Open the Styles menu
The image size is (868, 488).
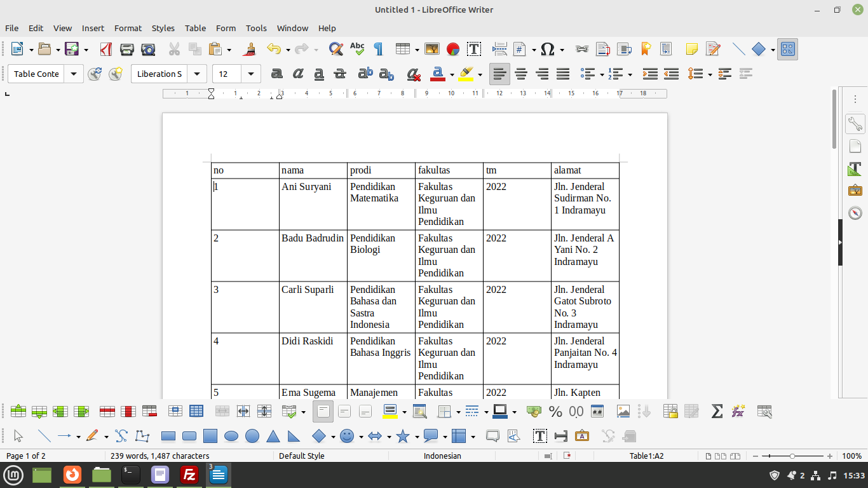(163, 28)
